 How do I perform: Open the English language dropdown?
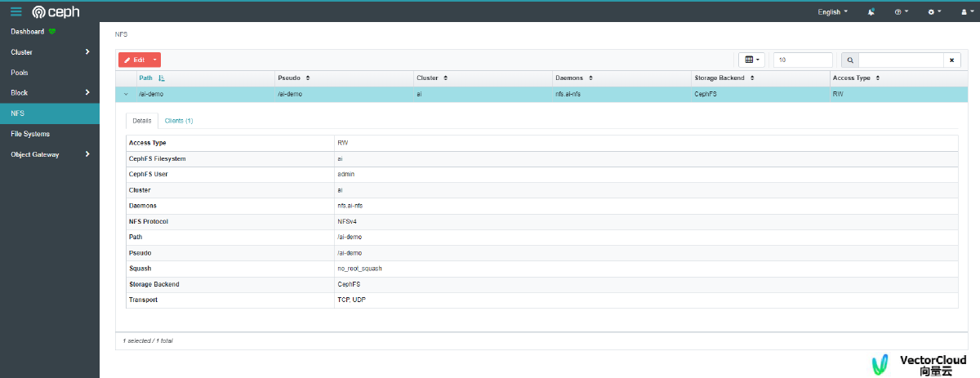(833, 11)
